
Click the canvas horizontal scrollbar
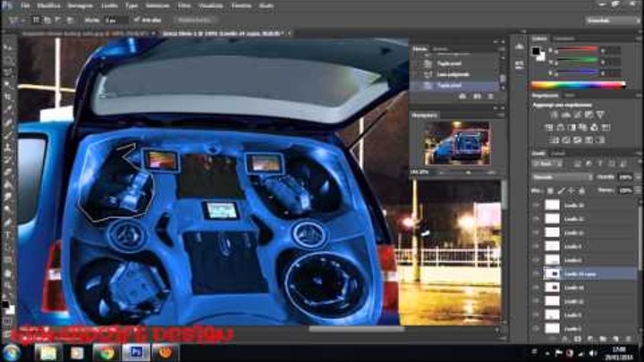357,329
